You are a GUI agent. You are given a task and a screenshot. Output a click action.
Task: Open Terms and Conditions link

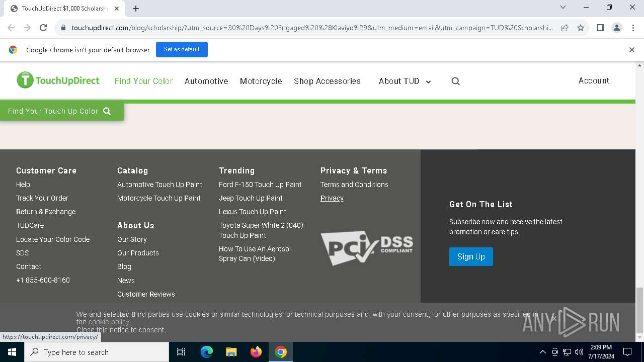click(354, 185)
